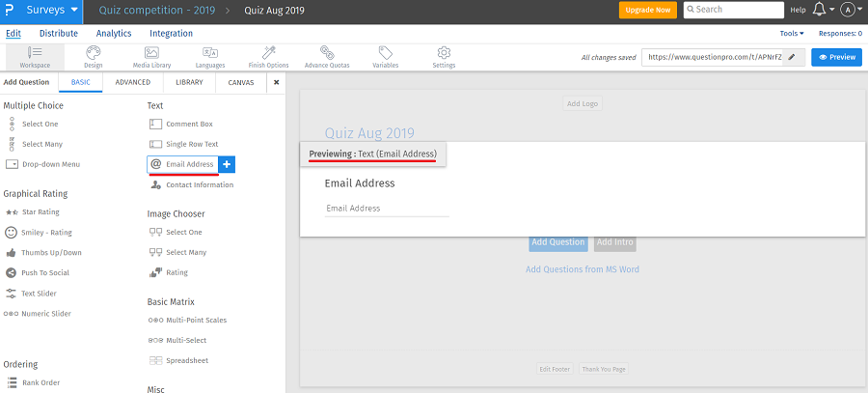This screenshot has height=393, width=868.
Task: Choose Select Many under Multiple Choice
Action: (36, 144)
